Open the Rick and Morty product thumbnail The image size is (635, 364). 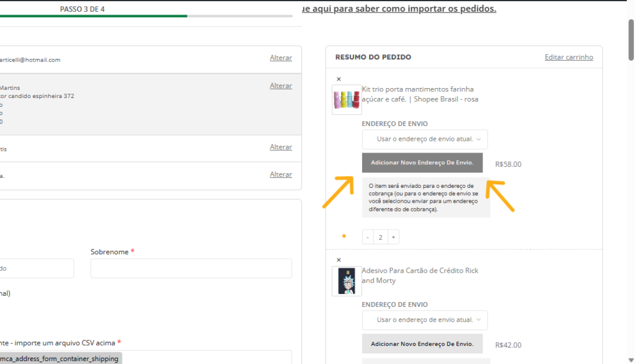(x=347, y=281)
